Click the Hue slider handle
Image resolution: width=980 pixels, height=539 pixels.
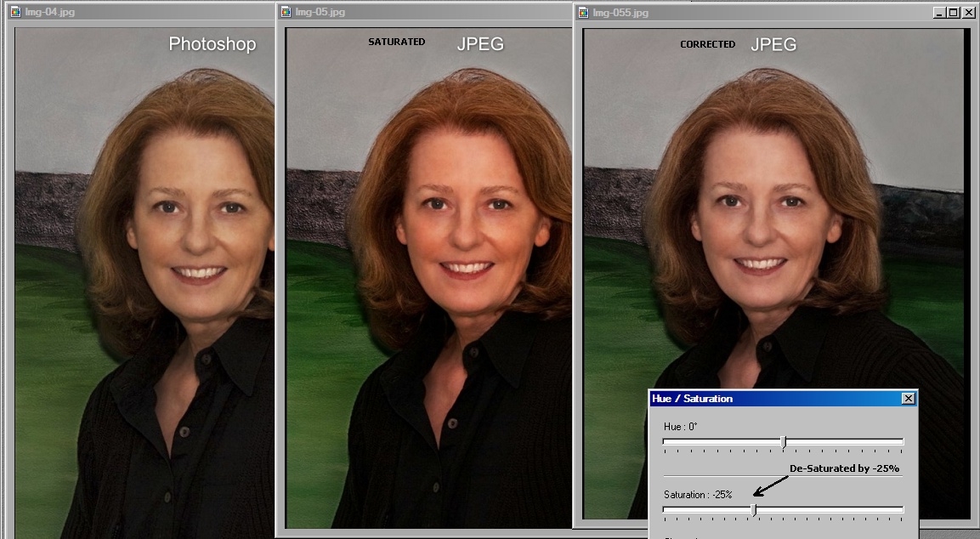point(784,442)
